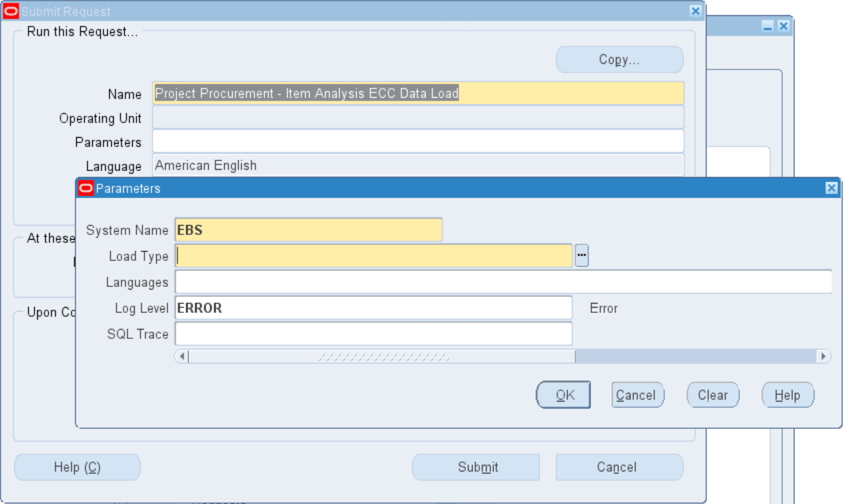This screenshot has height=504, width=845.
Task: Click the Oracle icon in Submit Request title bar
Action: pos(11,11)
